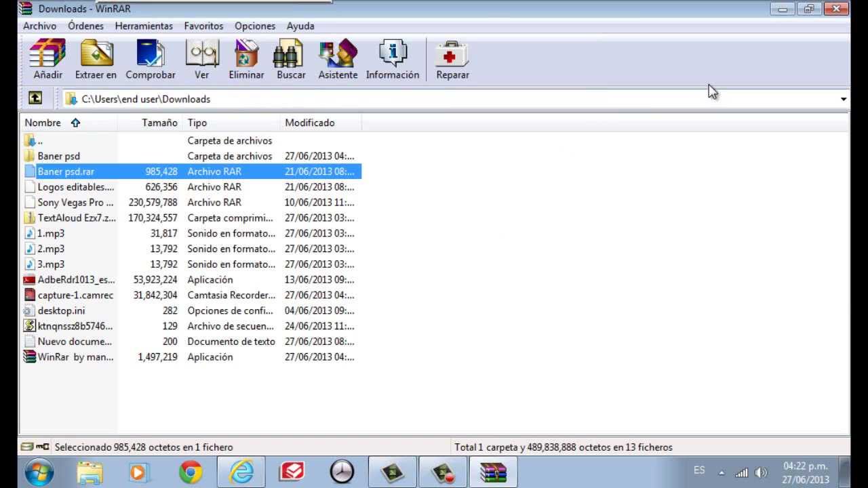868x488 pixels.
Task: Open the Archivo menu
Action: coord(40,26)
